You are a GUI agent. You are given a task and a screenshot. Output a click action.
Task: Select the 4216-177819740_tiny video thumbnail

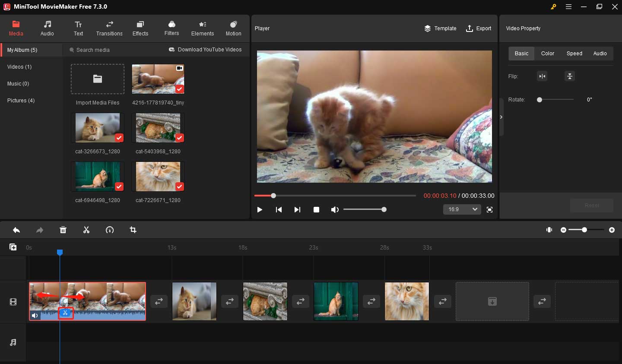pyautogui.click(x=158, y=79)
